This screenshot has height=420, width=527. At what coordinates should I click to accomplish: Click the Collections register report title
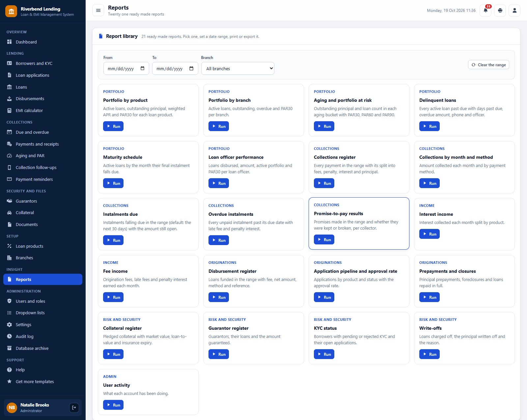pos(335,157)
